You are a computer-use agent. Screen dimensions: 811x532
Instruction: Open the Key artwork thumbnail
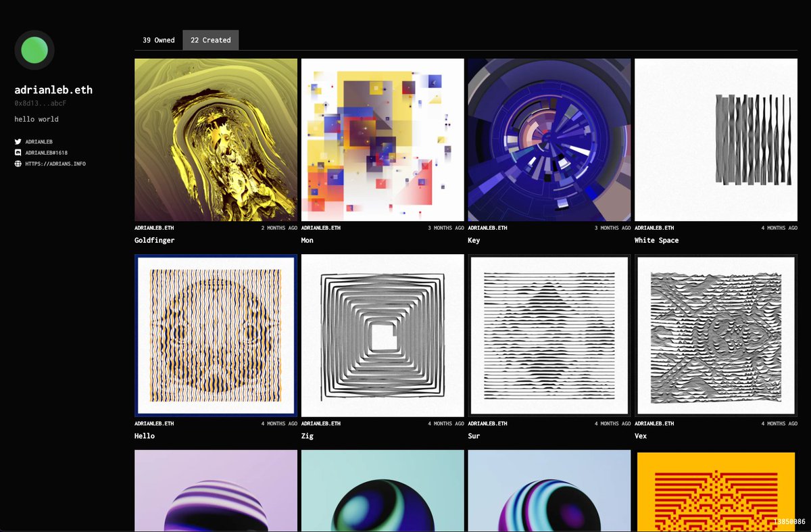[549, 140]
